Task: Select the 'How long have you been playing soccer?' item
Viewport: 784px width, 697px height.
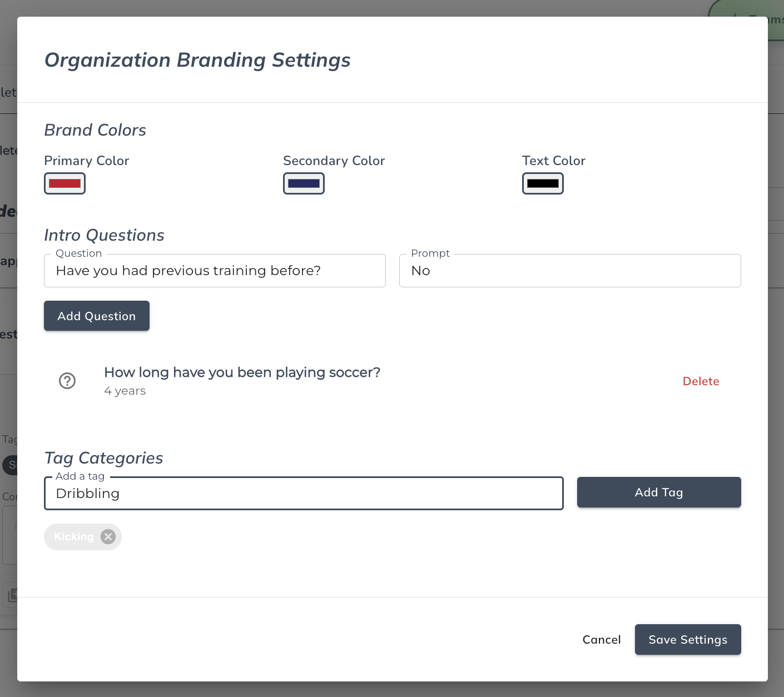Action: click(x=242, y=372)
